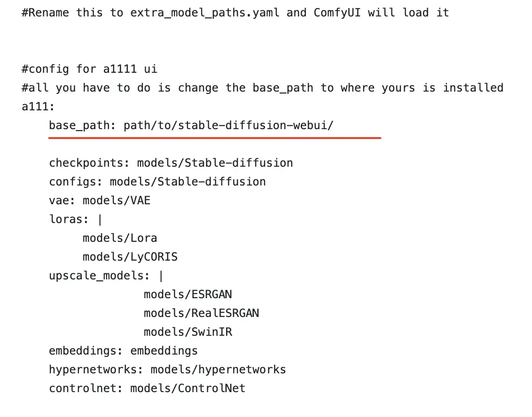Screen dimensions: 532x417
Task: Click the pipe symbol after upscale_models
Action: (161, 276)
